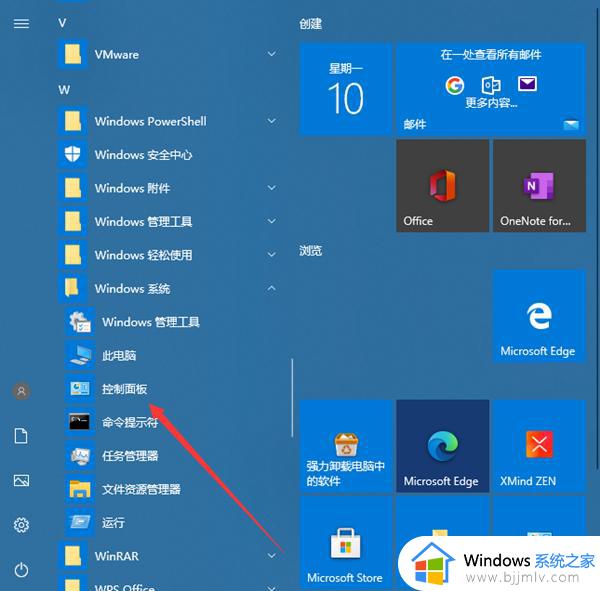The width and height of the screenshot is (600, 591).
Task: Click the Windows 系统 folder label
Action: [132, 288]
